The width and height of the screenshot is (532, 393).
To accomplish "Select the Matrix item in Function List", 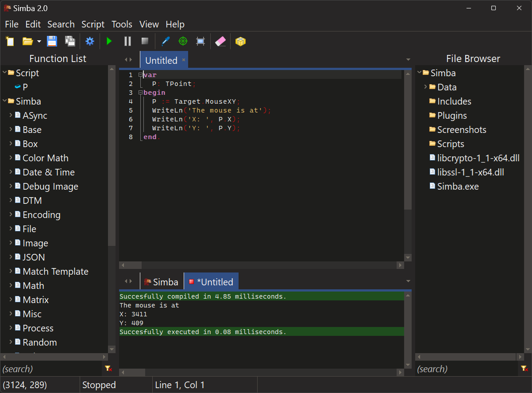I will (x=35, y=300).
